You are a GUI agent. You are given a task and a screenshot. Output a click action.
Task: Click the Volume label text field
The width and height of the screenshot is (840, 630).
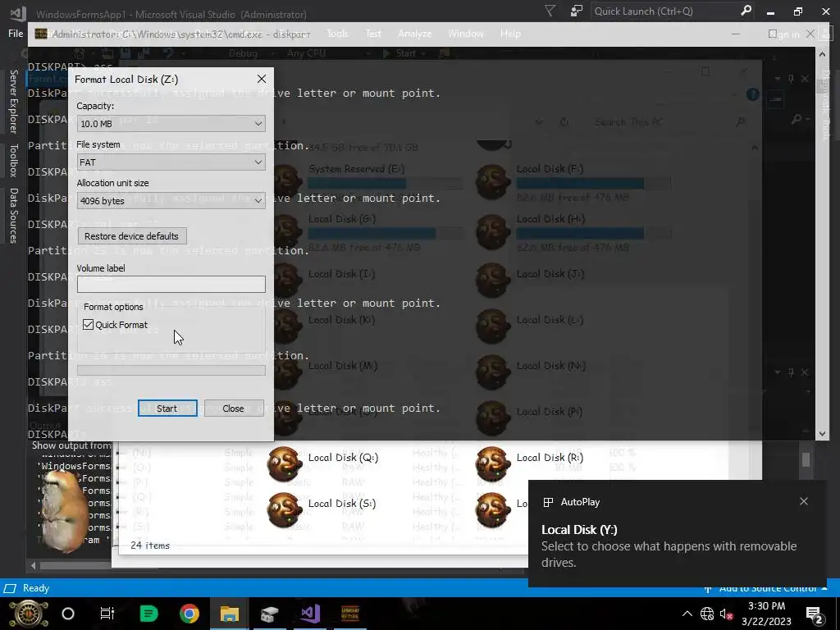[171, 284]
